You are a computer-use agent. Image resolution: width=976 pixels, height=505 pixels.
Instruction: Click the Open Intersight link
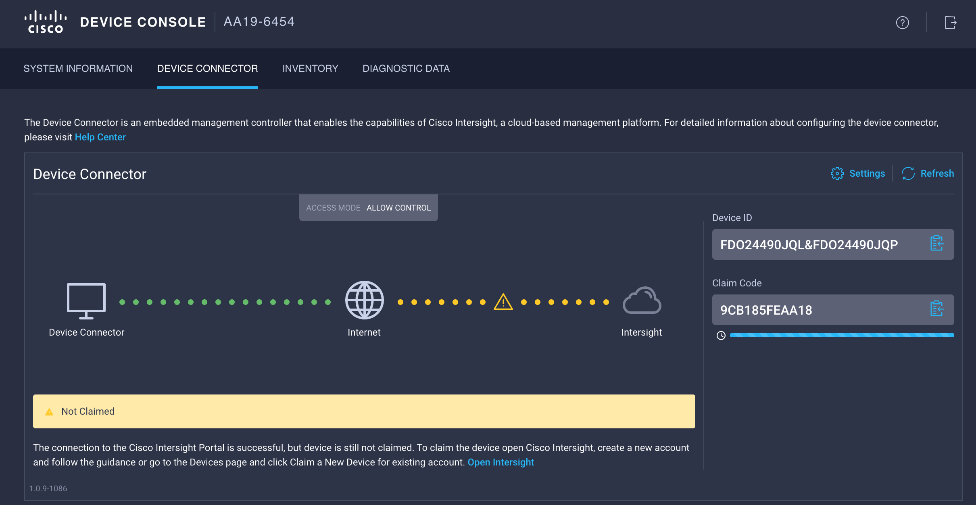point(500,462)
